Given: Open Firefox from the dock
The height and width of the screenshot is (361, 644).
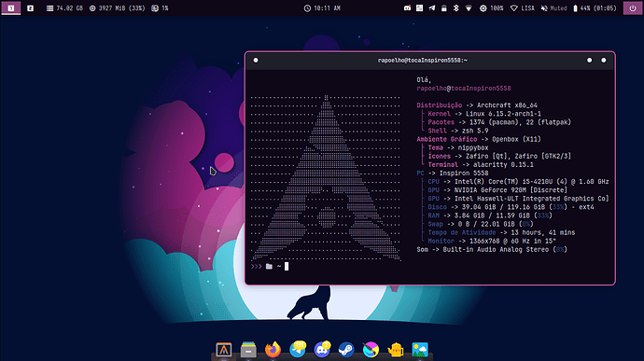Looking at the screenshot, I should coord(273,350).
